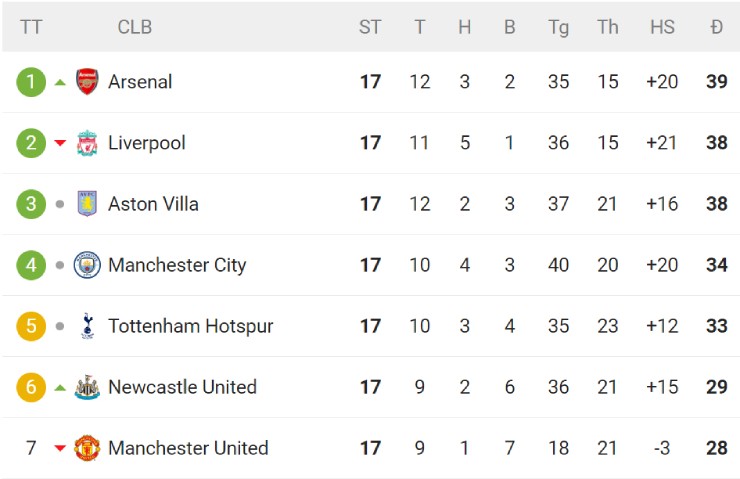Open the Tottenham Hotspur team link

click(x=190, y=326)
